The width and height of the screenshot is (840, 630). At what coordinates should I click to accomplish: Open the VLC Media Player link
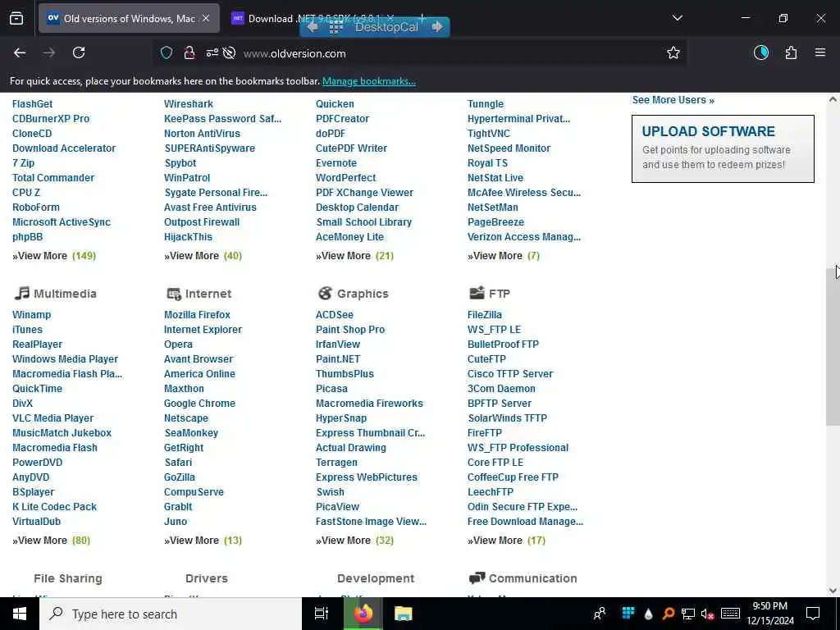pos(53,418)
